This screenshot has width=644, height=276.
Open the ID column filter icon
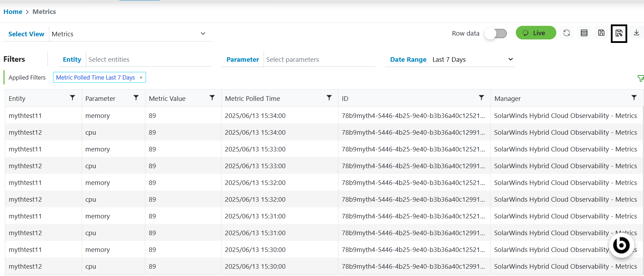pos(481,98)
